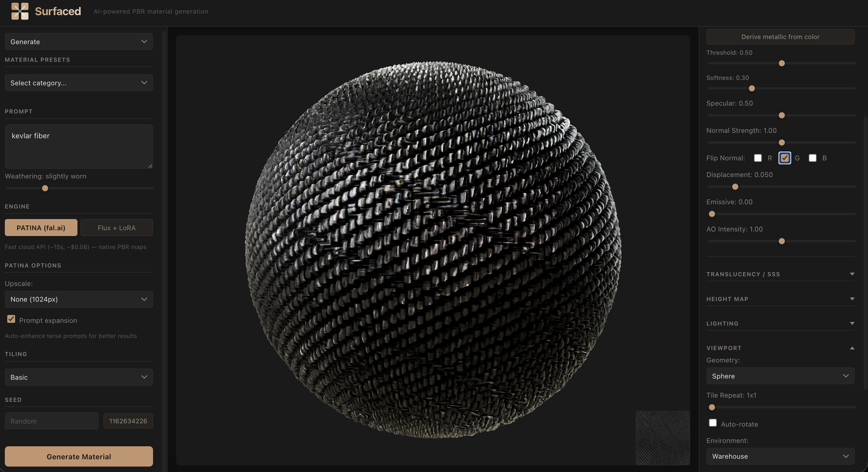This screenshot has height=472, width=868.
Task: Select the PATINA (fal.ai) engine
Action: coord(41,228)
